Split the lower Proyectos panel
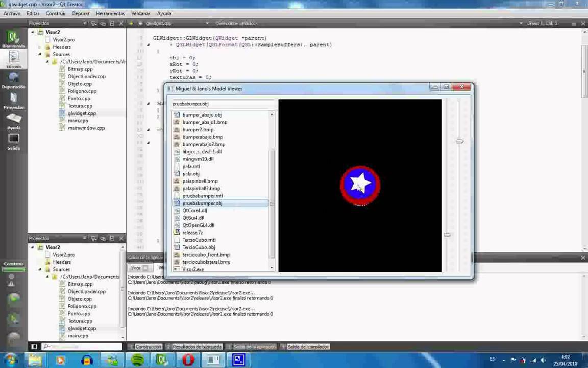 coord(112,239)
